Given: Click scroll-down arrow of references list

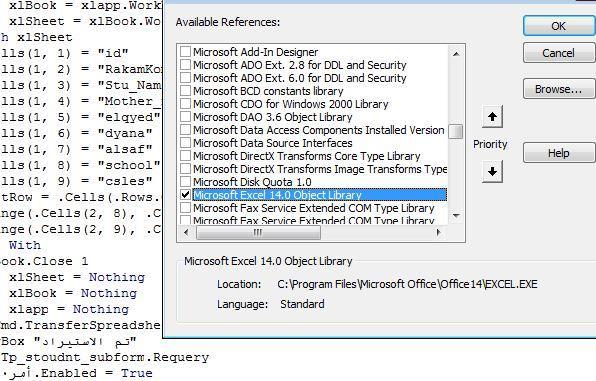Looking at the screenshot, I should pyautogui.click(x=456, y=216).
